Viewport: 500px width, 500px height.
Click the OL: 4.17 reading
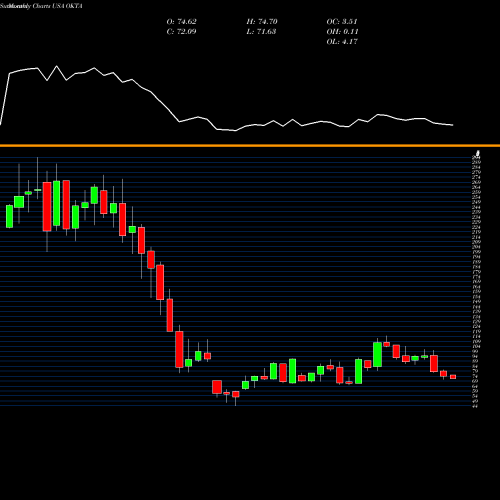point(342,41)
